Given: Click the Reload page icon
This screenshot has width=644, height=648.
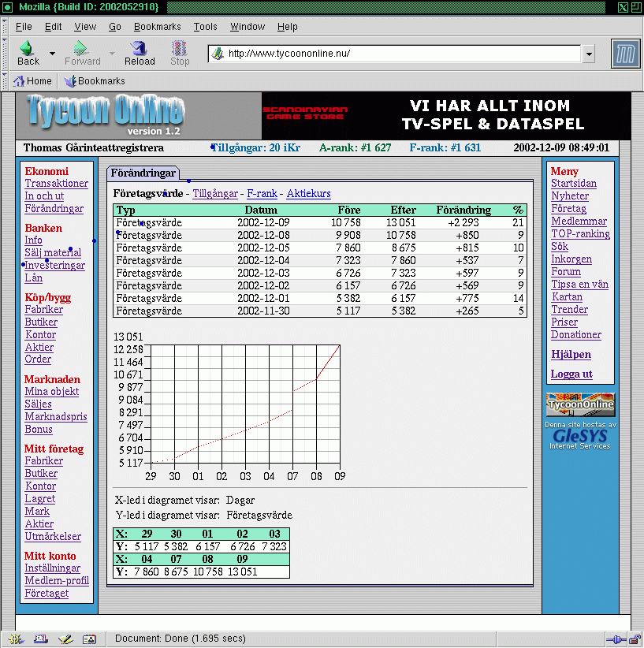Looking at the screenshot, I should [x=139, y=48].
